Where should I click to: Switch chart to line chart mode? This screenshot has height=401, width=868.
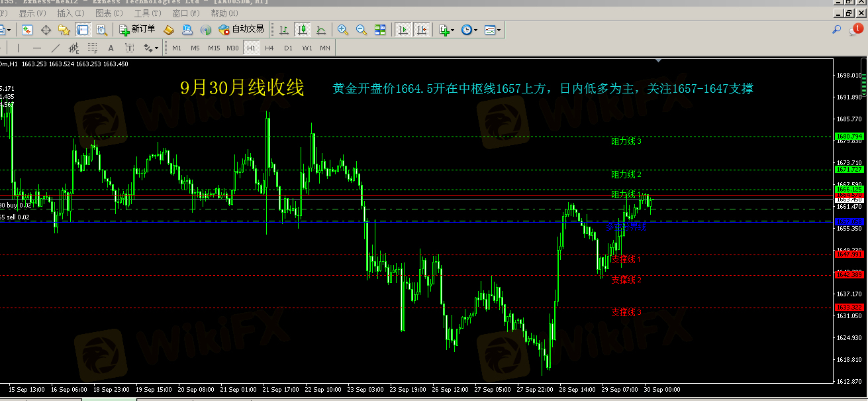pyautogui.click(x=321, y=30)
